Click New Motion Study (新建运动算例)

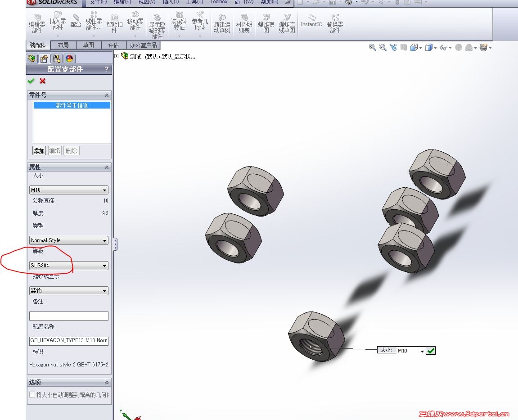pos(222,23)
